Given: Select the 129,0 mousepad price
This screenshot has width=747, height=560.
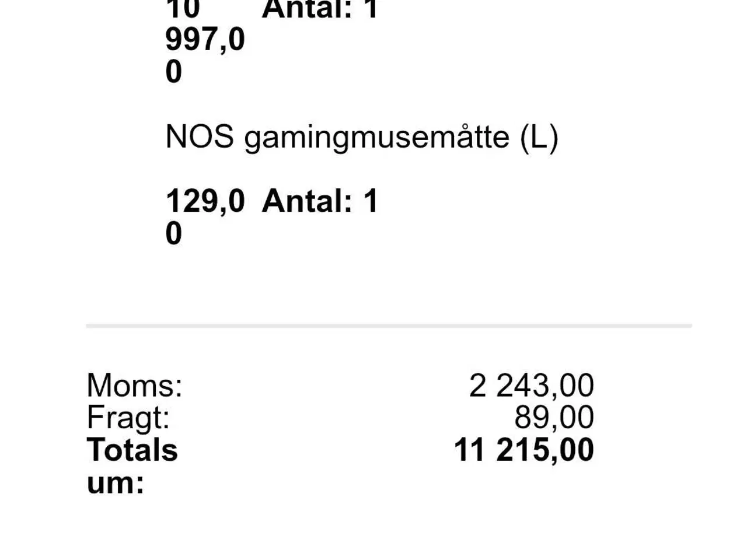Looking at the screenshot, I should pos(205,201).
